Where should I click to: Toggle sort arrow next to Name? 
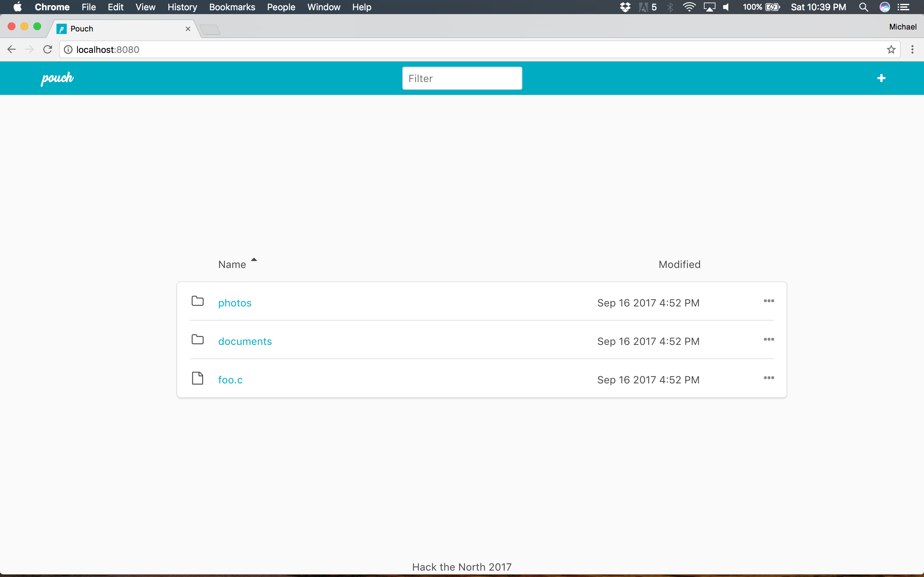(x=254, y=260)
